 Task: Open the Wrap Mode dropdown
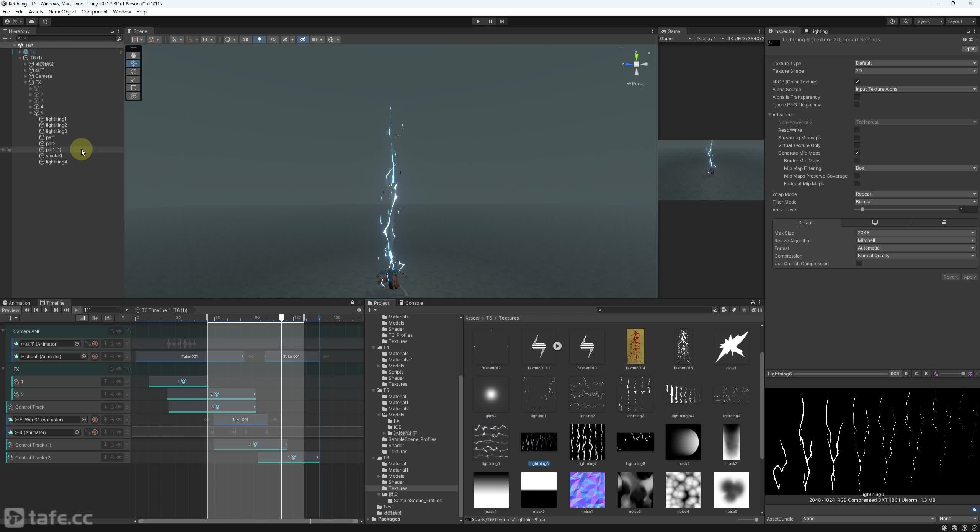click(916, 194)
